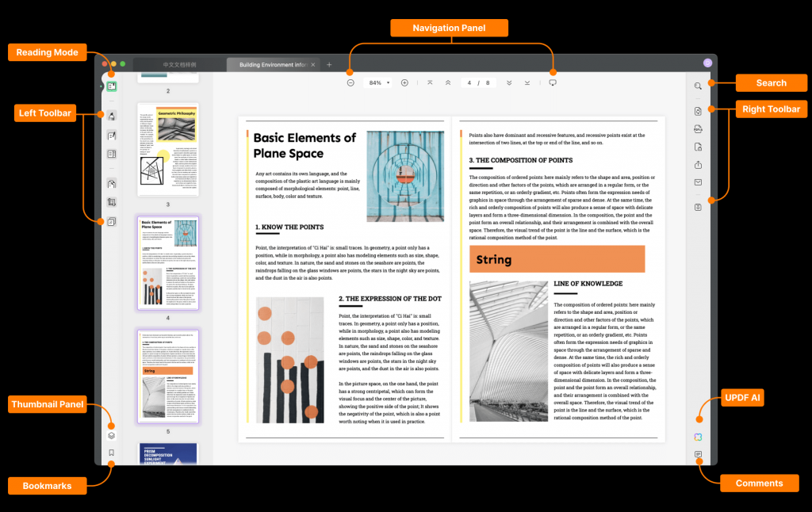Open the 84% zoom level dropdown
The image size is (812, 512).
(377, 83)
